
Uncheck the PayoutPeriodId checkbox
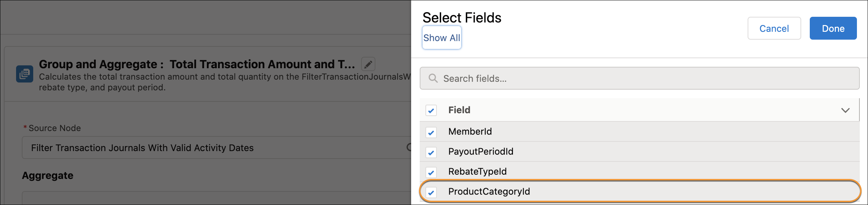[x=431, y=152]
